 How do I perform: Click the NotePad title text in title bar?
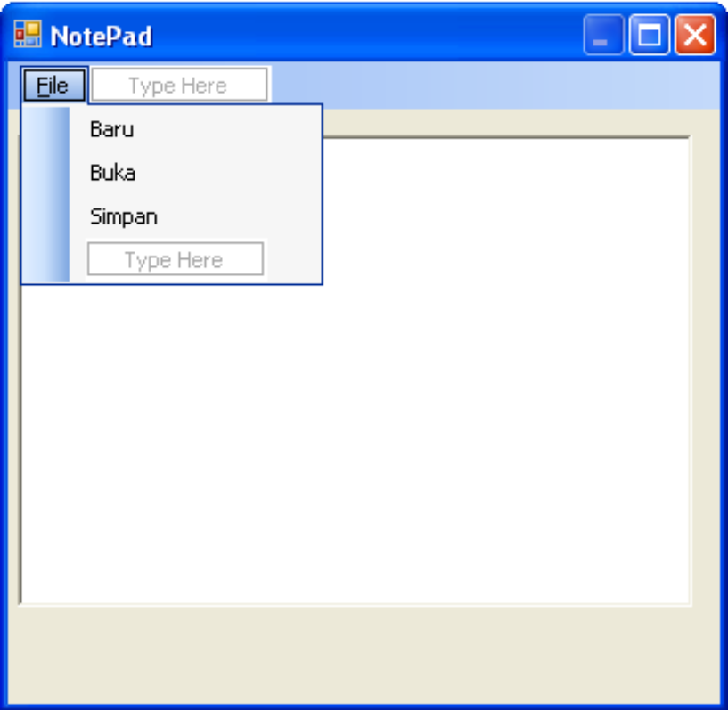point(101,37)
